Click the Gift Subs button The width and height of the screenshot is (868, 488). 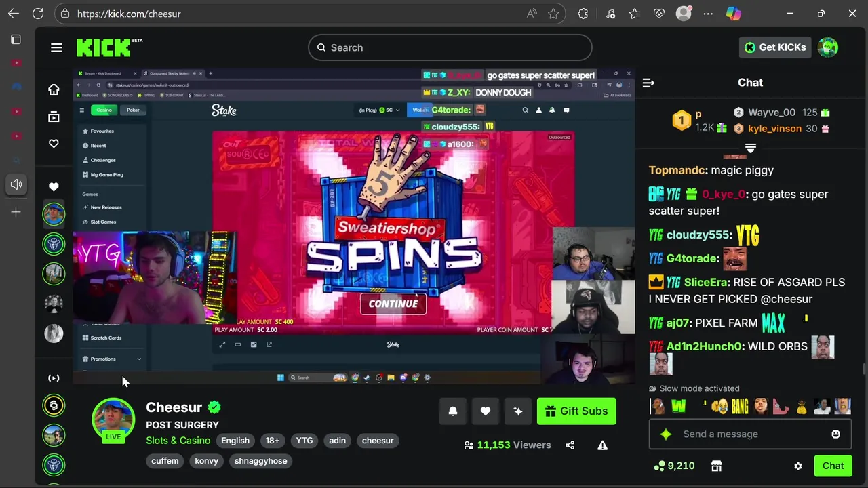pyautogui.click(x=576, y=411)
